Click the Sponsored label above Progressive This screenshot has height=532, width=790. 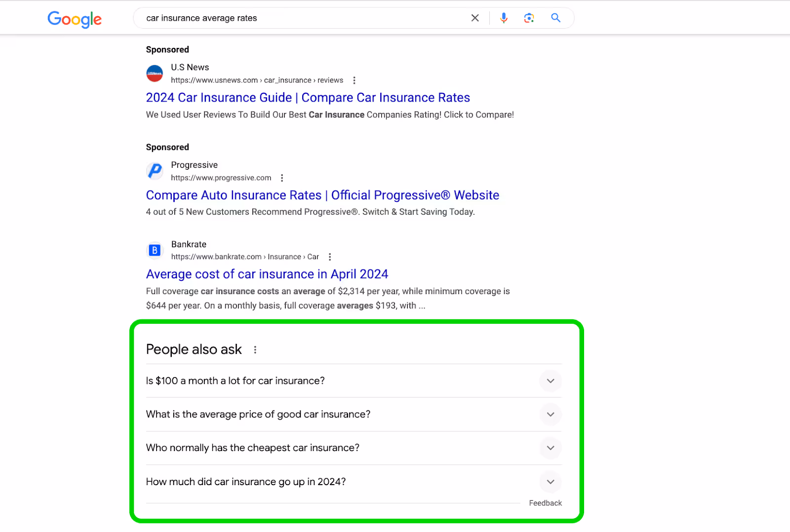click(167, 148)
